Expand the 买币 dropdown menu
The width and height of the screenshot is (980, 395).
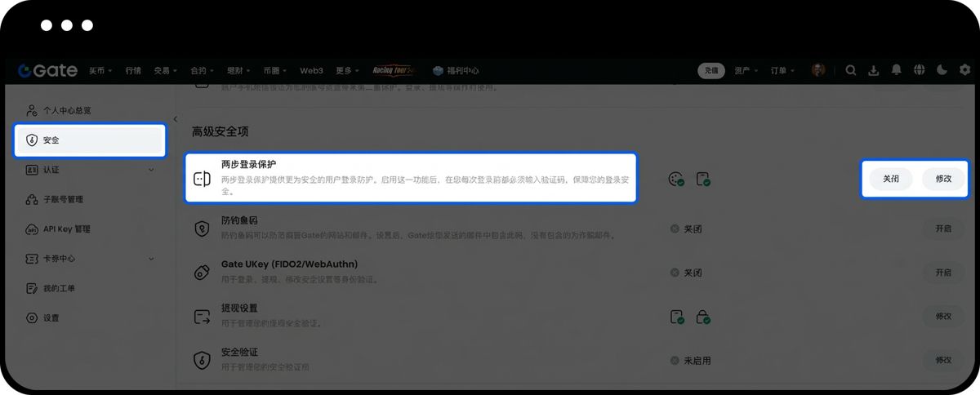[x=101, y=70]
